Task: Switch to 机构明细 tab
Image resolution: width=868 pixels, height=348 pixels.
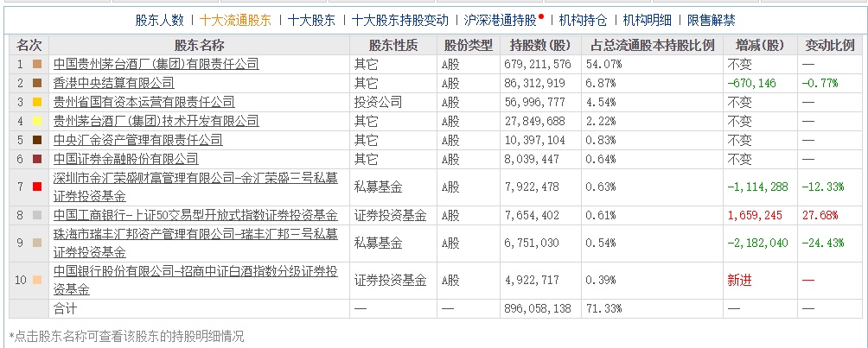Action: point(648,21)
